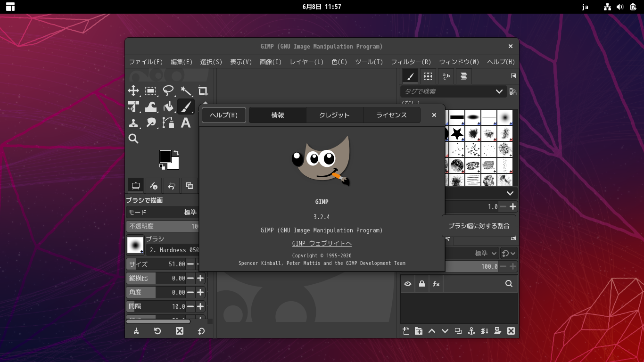Open the brushes dock configuration menu
644x362 pixels.
[513, 76]
